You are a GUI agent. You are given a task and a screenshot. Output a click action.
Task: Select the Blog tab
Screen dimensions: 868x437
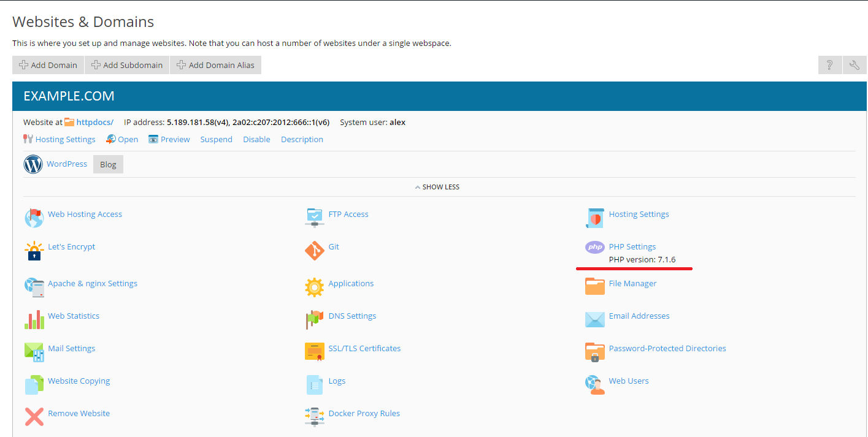(108, 164)
